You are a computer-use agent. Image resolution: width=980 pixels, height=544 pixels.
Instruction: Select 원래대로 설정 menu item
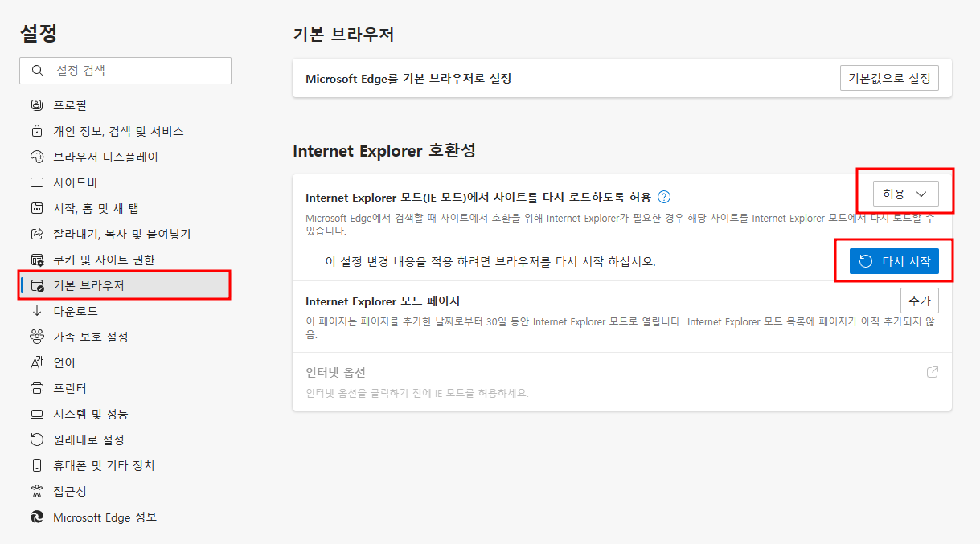click(125, 440)
